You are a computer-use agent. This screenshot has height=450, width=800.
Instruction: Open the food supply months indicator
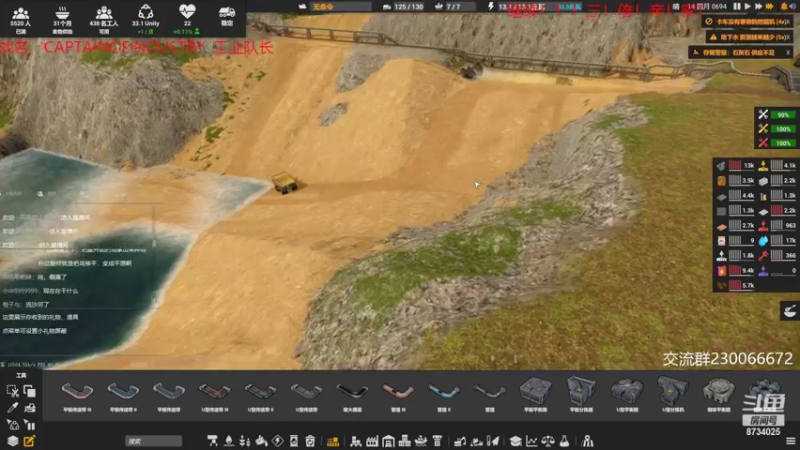click(x=62, y=19)
